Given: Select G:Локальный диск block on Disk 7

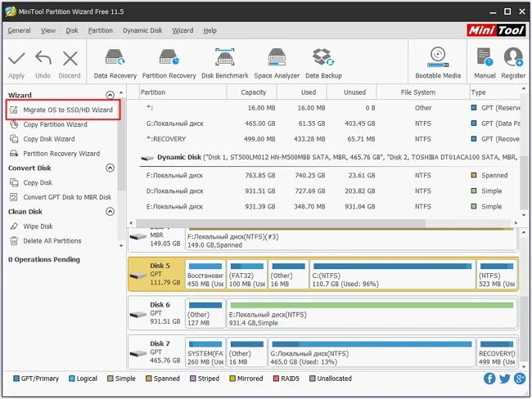Looking at the screenshot, I should click(372, 352).
